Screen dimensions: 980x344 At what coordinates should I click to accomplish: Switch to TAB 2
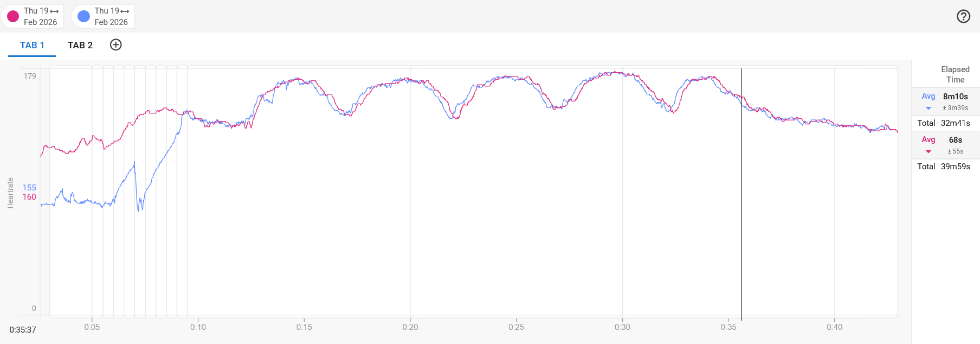(x=80, y=46)
